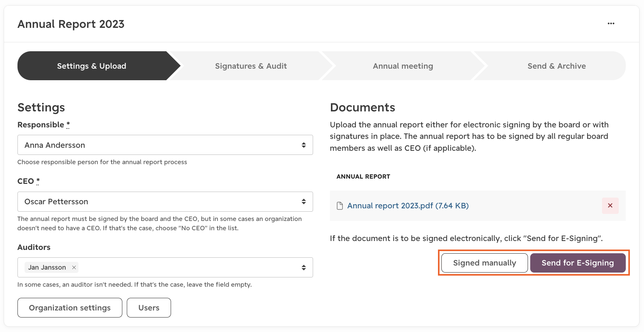Expand the Auditors dropdown list
Image resolution: width=644 pixels, height=332 pixels.
(x=304, y=267)
